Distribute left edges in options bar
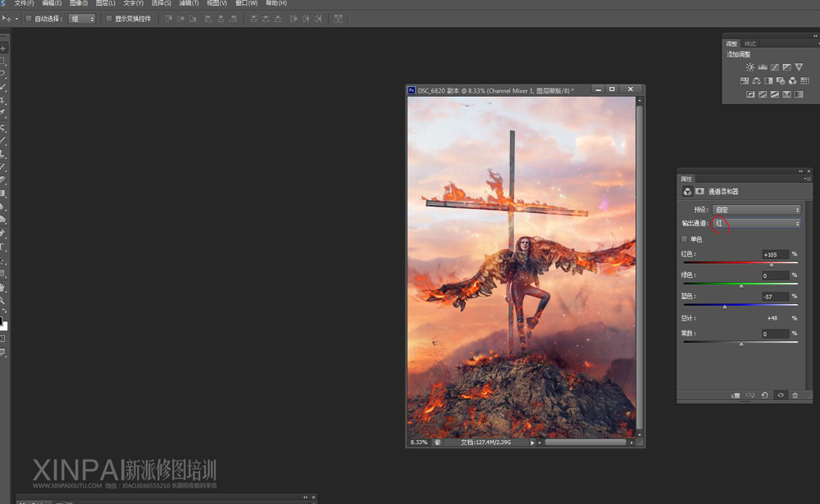The height and width of the screenshot is (504, 820). (x=294, y=19)
